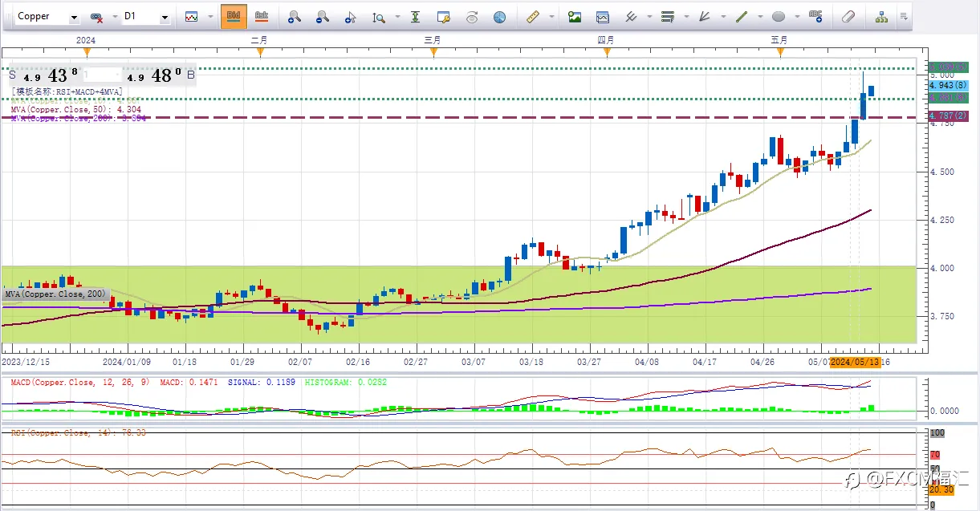Click the MVA 50 indicator label 4.304
This screenshot has width=980, height=511.
(x=76, y=109)
